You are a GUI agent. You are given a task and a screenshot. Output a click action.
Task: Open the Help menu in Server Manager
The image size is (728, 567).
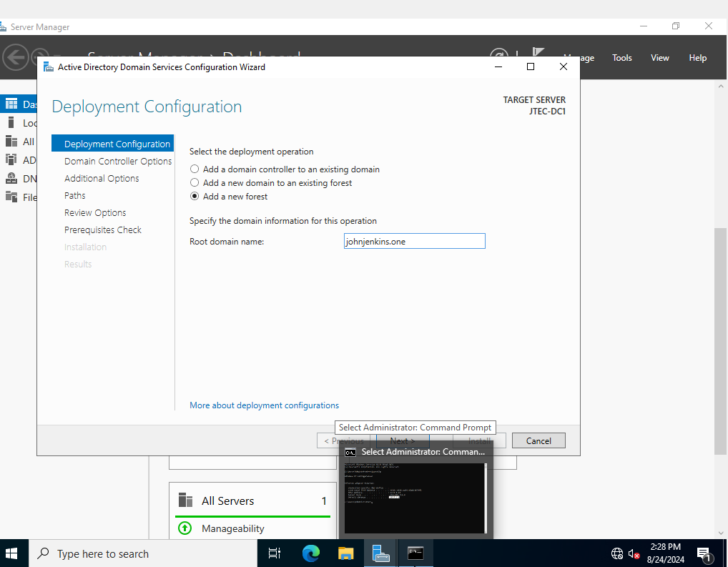pos(697,58)
